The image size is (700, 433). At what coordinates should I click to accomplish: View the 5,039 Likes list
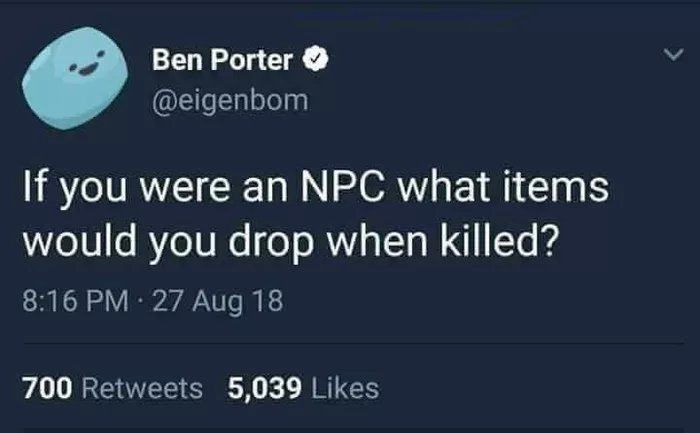[303, 388]
